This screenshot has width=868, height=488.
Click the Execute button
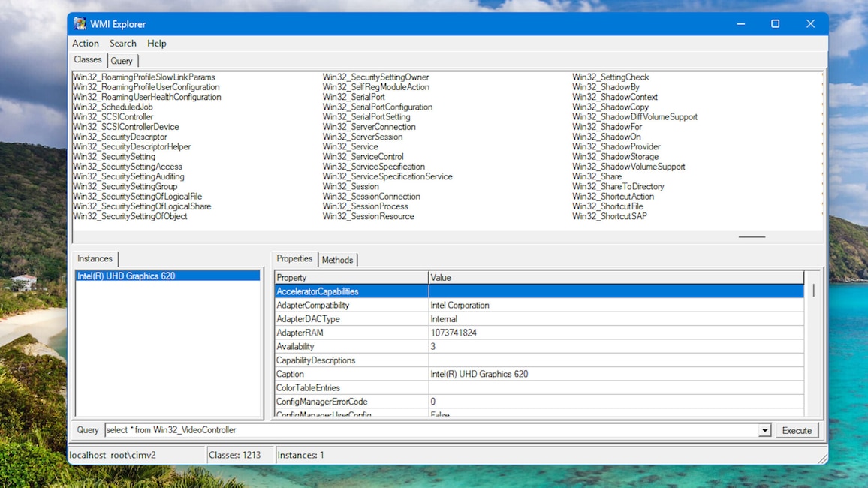pyautogui.click(x=797, y=430)
